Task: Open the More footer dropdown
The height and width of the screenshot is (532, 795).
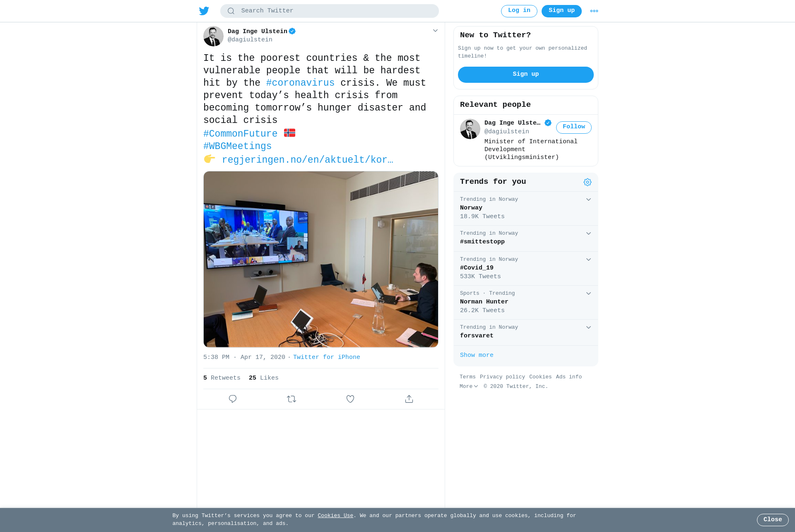Action: coord(469,386)
